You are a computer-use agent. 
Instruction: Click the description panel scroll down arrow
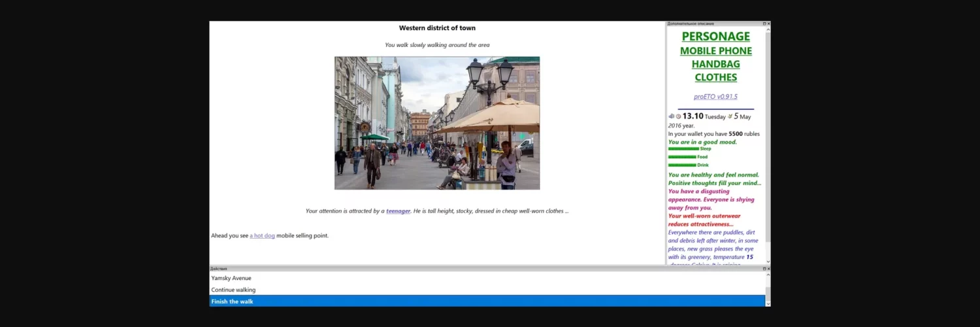[768, 262]
